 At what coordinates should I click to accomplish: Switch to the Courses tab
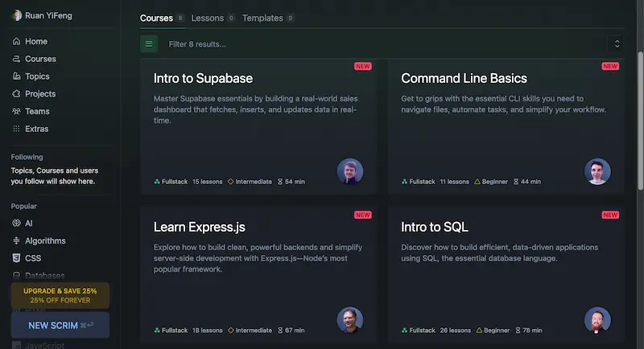pos(162,18)
